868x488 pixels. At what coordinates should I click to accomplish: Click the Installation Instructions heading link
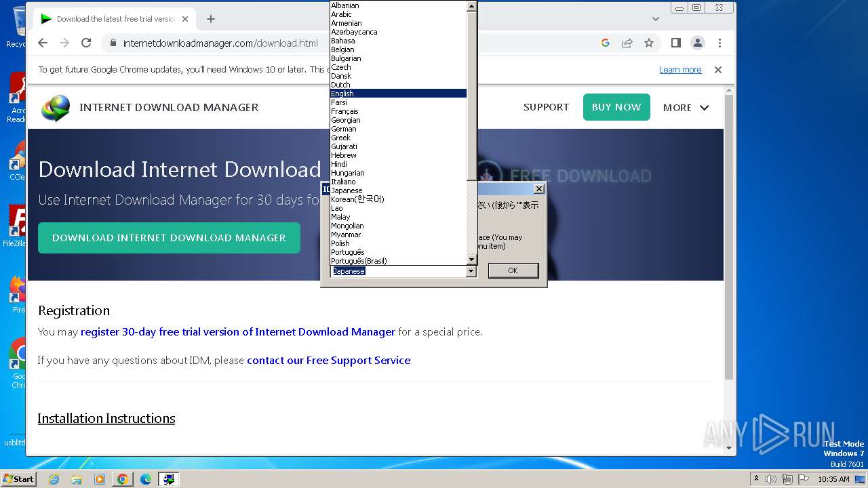tap(106, 418)
